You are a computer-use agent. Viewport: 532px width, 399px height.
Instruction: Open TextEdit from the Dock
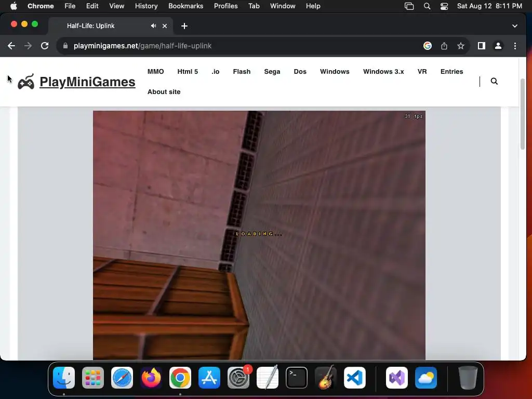pyautogui.click(x=268, y=378)
